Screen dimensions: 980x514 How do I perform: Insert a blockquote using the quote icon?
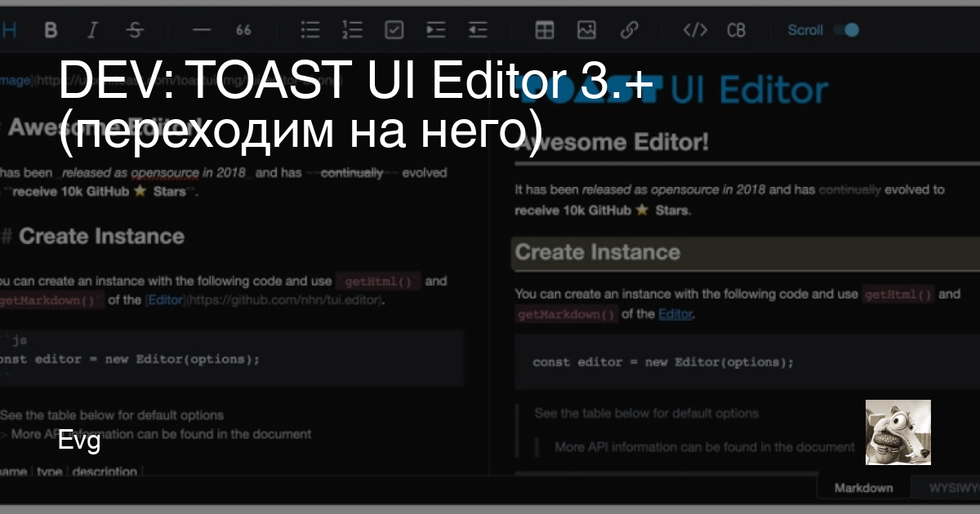pos(242,29)
